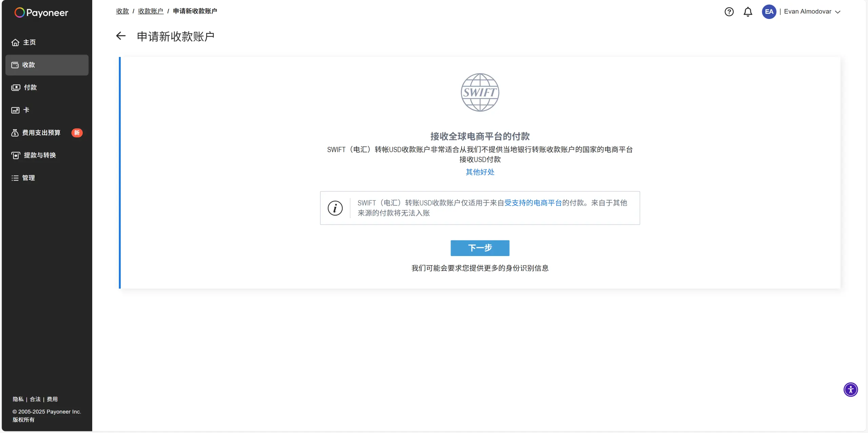Click the money bag budget icon

click(x=15, y=133)
